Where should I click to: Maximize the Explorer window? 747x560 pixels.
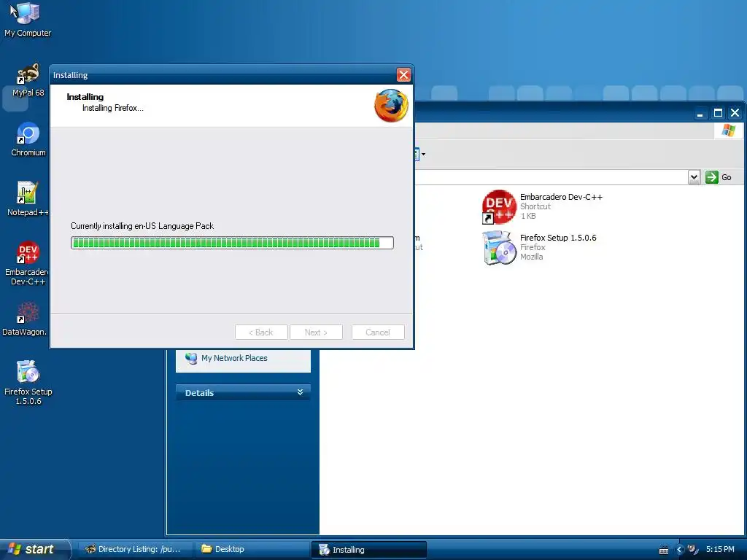(718, 113)
